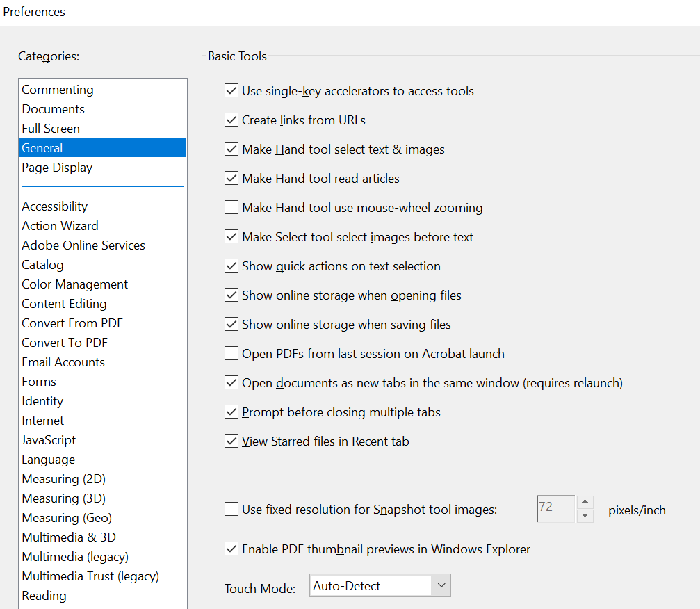Select the Accessibility category
The image size is (700, 609).
point(54,206)
